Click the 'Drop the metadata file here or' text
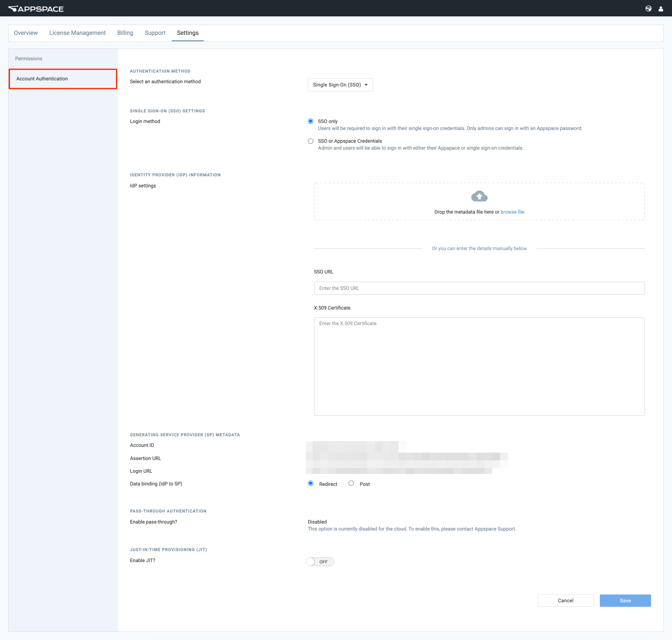The height and width of the screenshot is (640, 672). (x=467, y=212)
